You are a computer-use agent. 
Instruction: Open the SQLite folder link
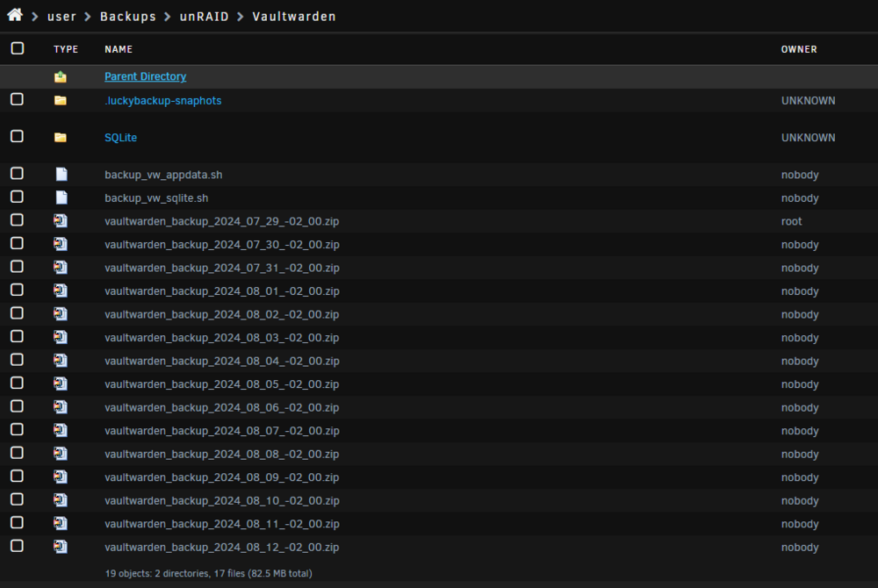(x=120, y=138)
